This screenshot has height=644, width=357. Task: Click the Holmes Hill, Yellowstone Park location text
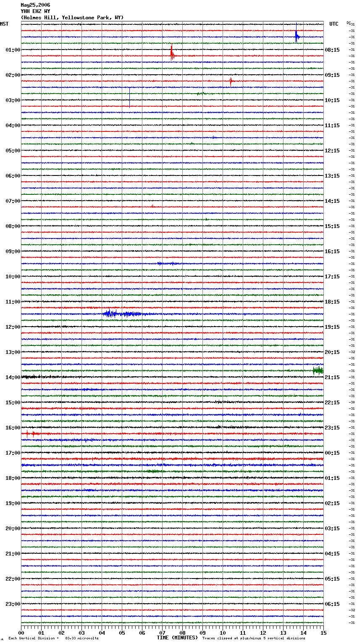[72, 18]
